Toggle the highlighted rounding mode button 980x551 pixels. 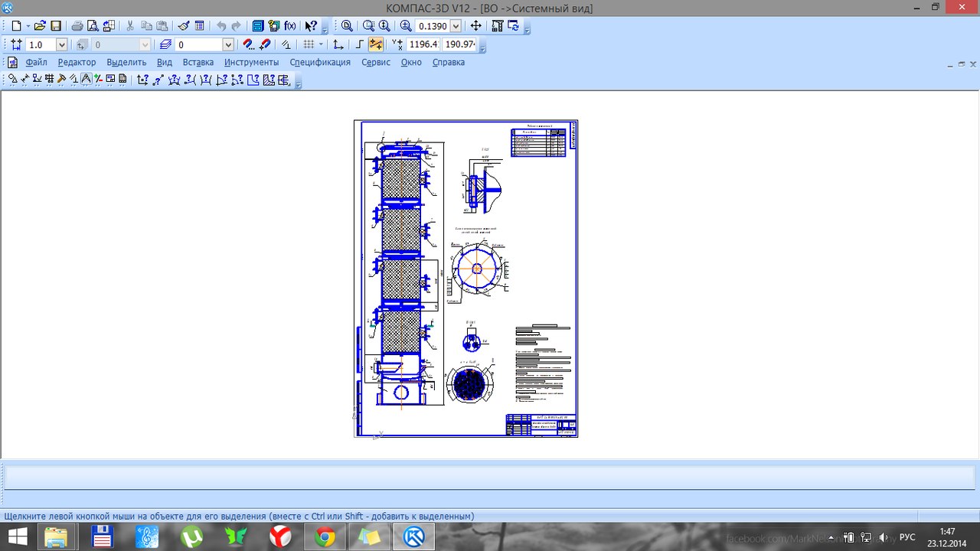(x=375, y=45)
